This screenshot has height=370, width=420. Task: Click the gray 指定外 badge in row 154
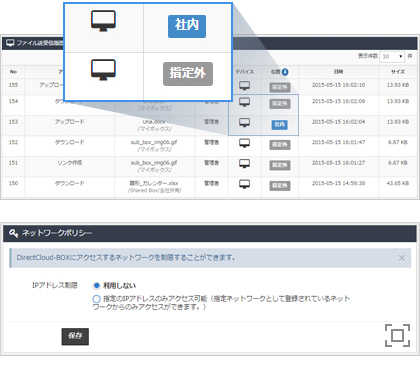click(x=280, y=104)
